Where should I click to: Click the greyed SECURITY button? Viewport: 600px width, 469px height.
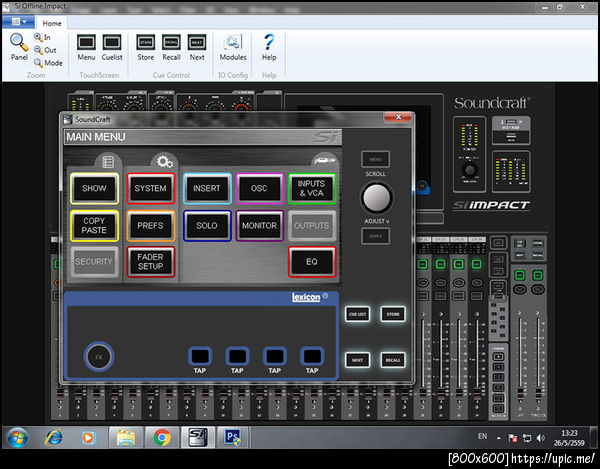[94, 262]
